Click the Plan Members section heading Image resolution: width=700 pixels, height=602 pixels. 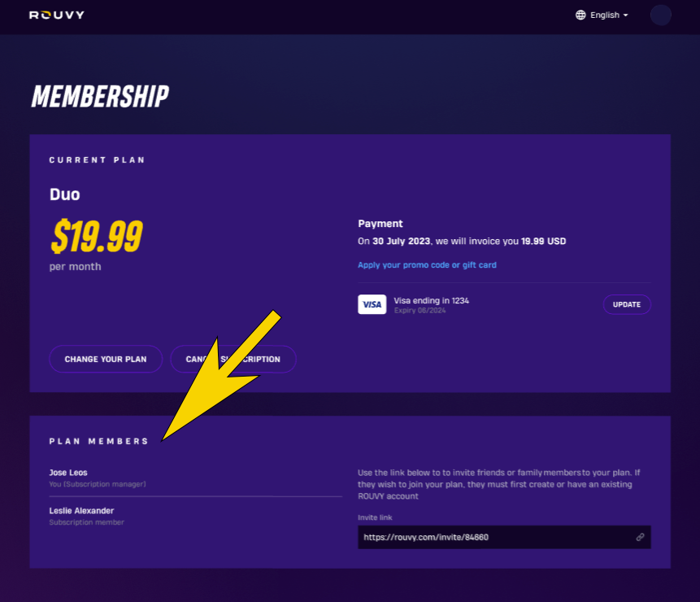point(98,441)
